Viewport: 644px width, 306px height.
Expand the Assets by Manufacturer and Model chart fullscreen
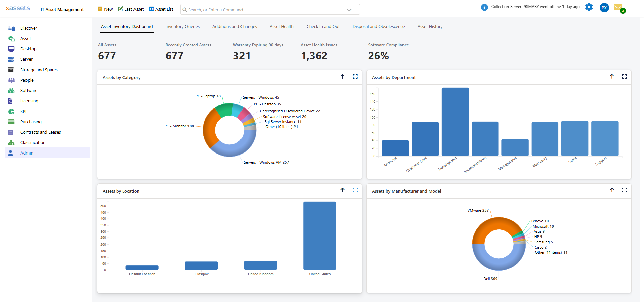click(x=624, y=190)
